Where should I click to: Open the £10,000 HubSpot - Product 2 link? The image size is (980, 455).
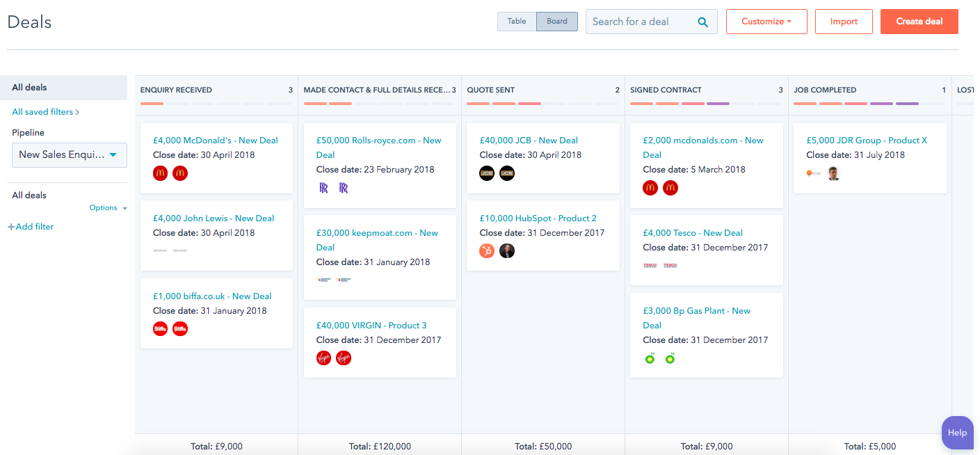(538, 218)
